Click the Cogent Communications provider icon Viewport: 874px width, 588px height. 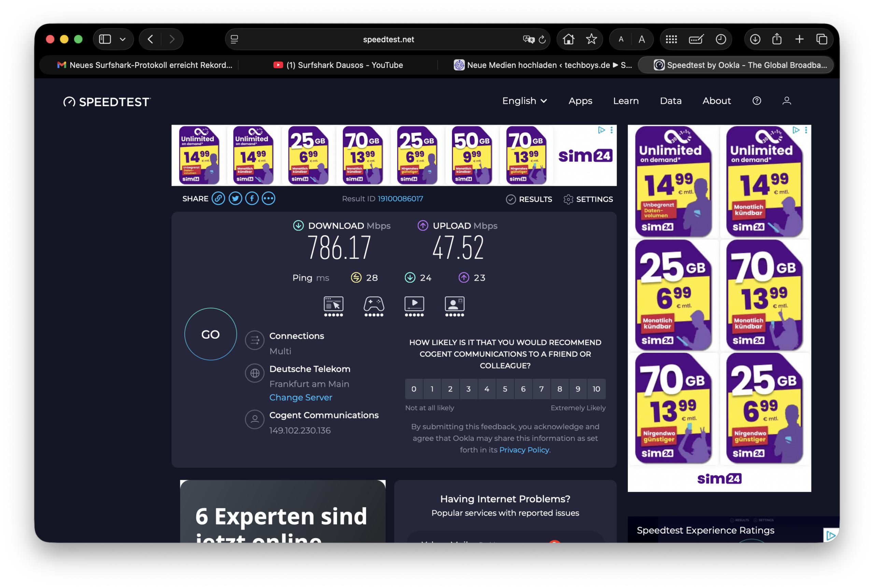click(x=255, y=419)
